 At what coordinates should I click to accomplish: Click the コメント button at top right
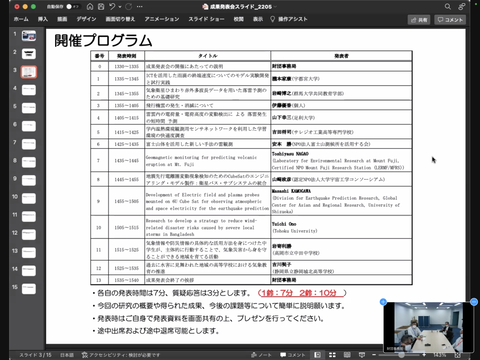(x=450, y=20)
